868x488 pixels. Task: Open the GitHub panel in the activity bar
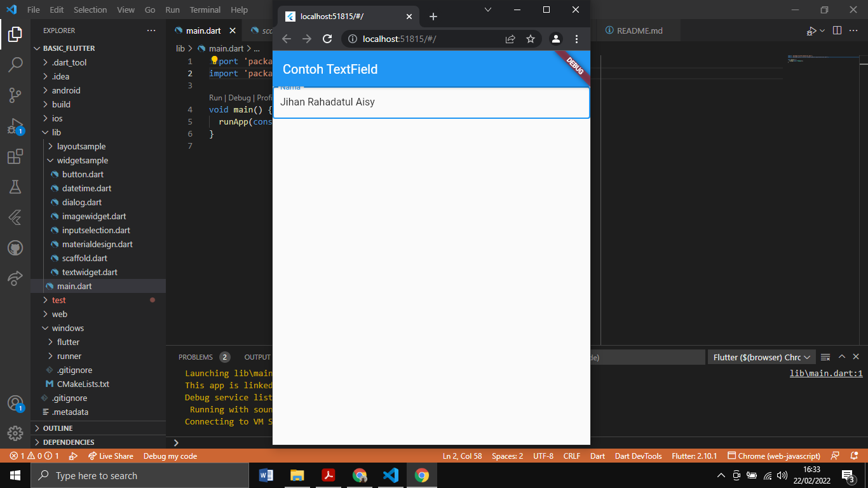[x=15, y=248]
